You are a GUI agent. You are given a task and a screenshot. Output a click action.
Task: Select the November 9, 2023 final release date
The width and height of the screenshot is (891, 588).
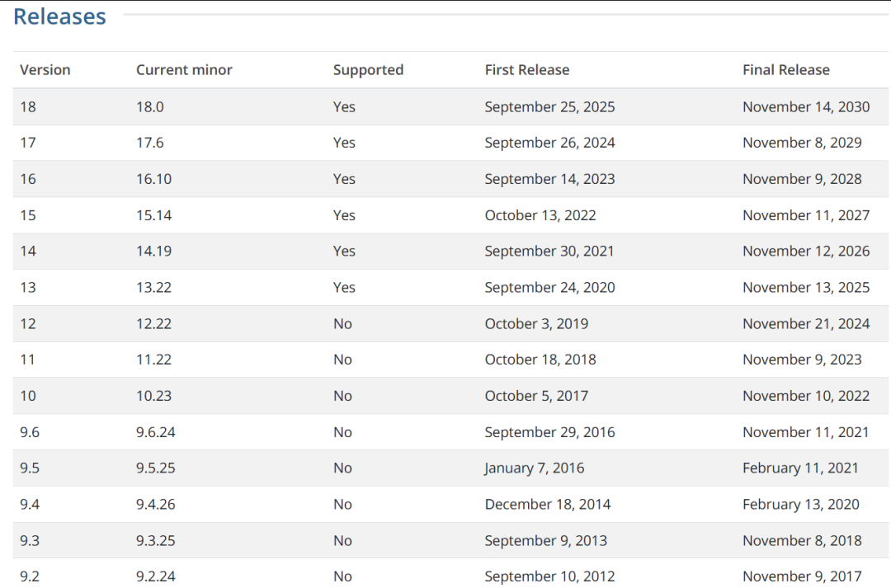tap(802, 360)
